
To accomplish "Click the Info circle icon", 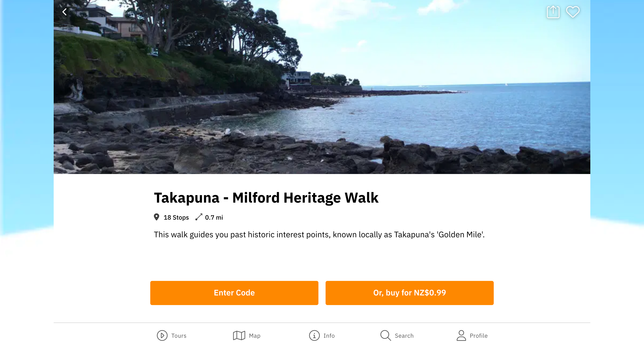I will point(314,335).
